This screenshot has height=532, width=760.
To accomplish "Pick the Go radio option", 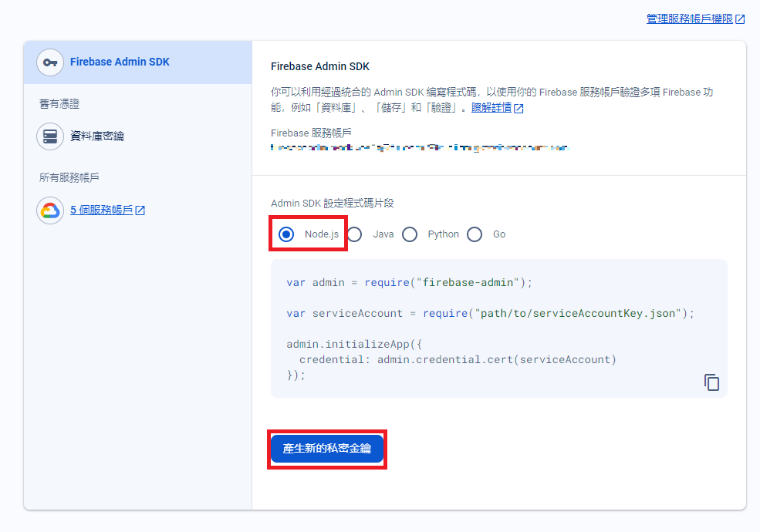I will coord(475,234).
